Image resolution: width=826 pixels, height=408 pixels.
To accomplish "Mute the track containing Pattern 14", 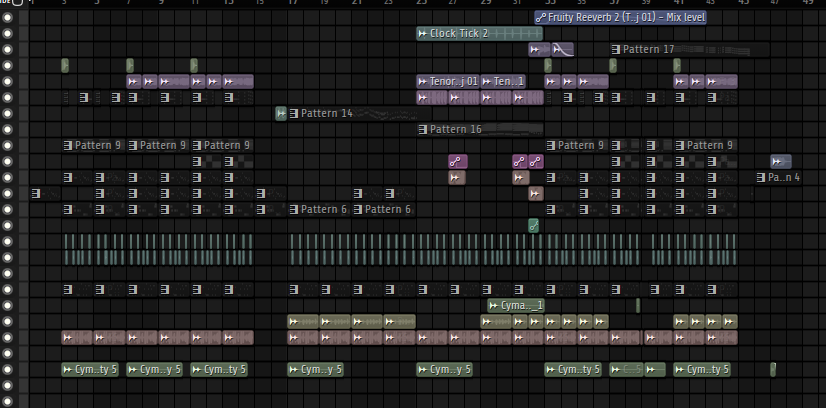I will [7, 114].
